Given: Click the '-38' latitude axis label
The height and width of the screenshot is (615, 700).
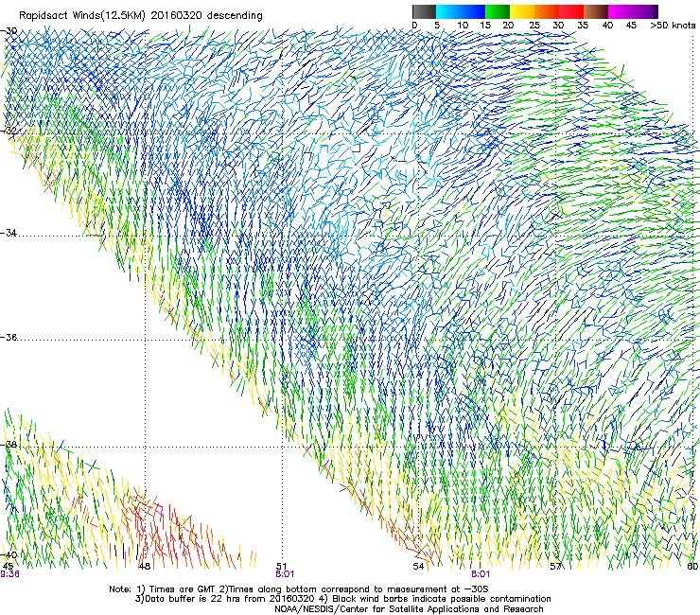Looking at the screenshot, I should click(x=9, y=445).
